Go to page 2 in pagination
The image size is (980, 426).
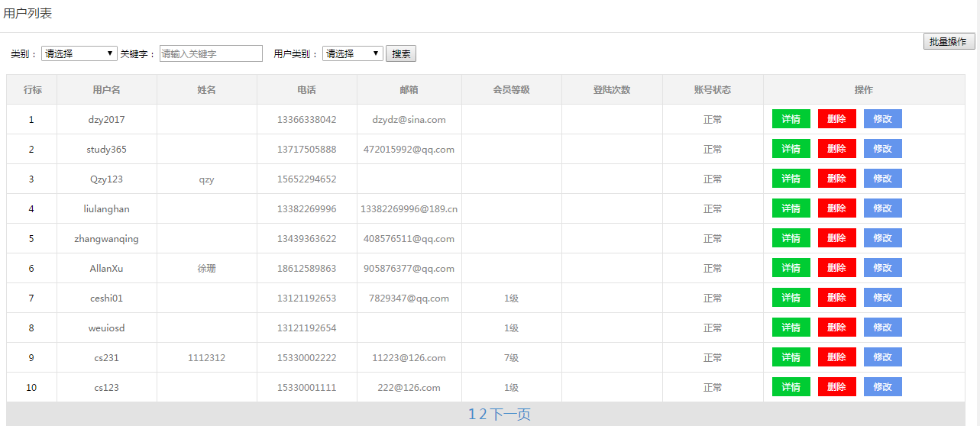click(483, 415)
